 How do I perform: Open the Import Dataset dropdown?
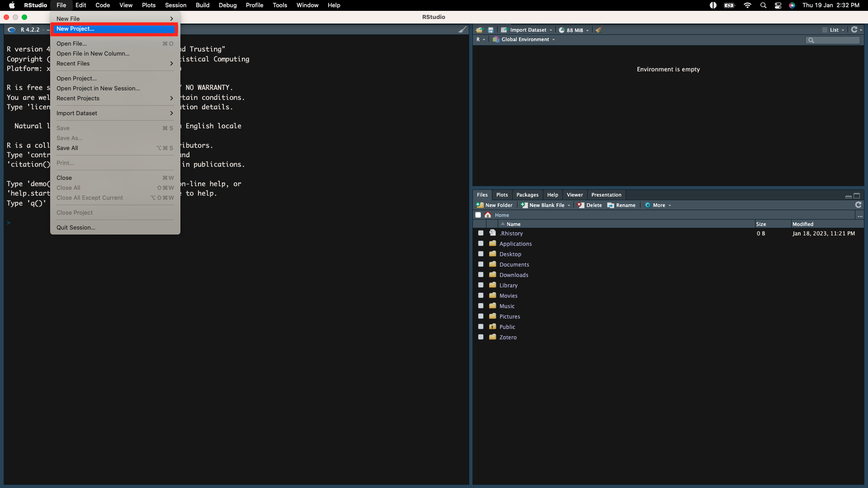point(527,30)
